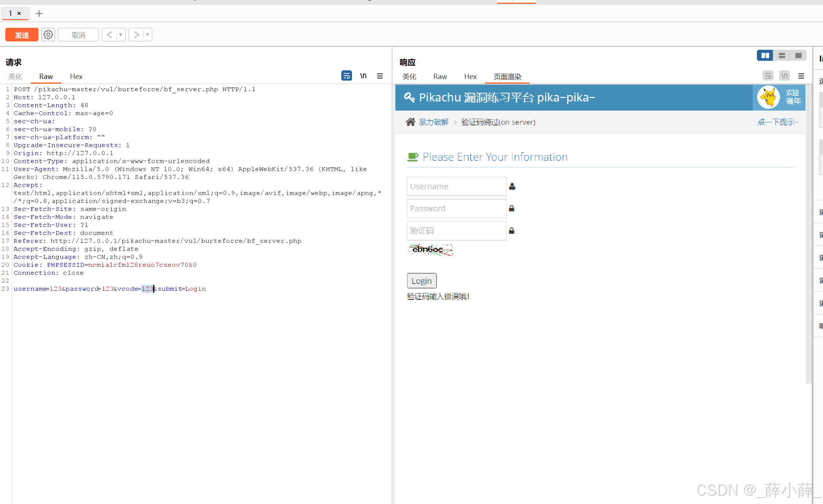
Task: Toggle word wrap icon in response panel
Action: pos(768,76)
